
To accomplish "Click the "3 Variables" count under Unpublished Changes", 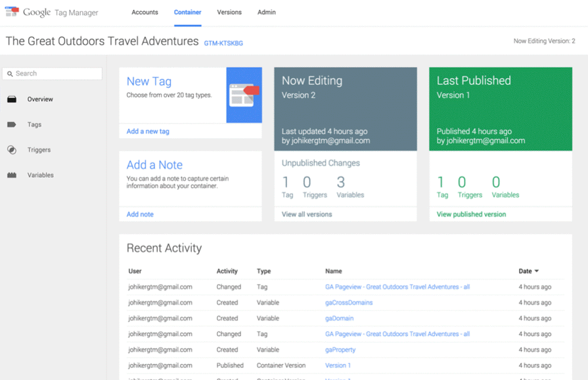I will (350, 187).
